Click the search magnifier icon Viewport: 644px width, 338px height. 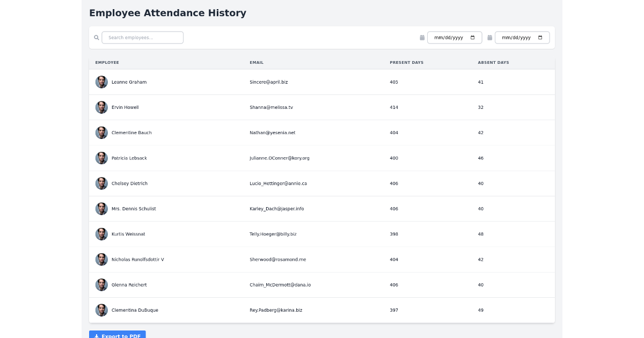click(x=97, y=38)
